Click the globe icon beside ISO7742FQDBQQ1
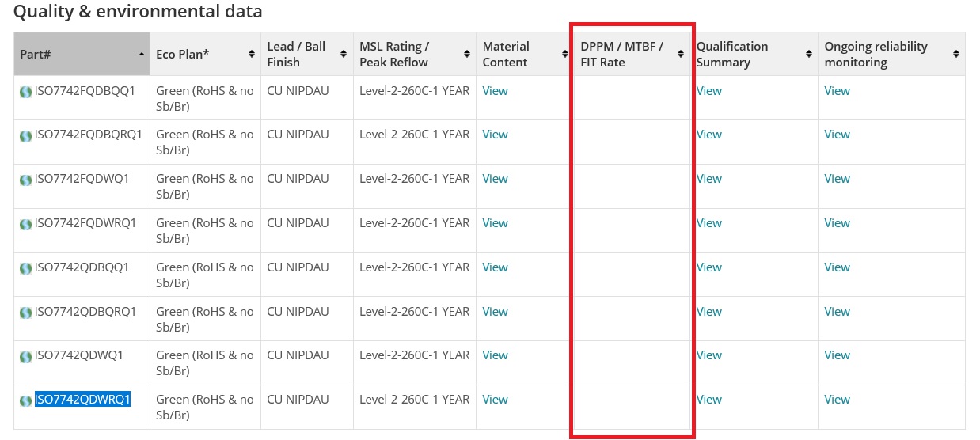Screen dimensions: 980x440 pyautogui.click(x=26, y=92)
